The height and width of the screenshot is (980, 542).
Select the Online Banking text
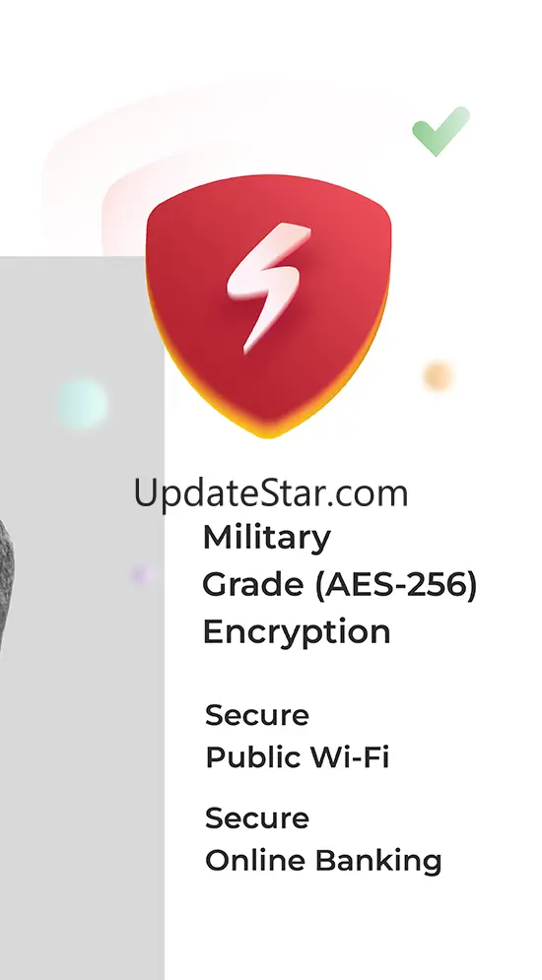click(323, 861)
